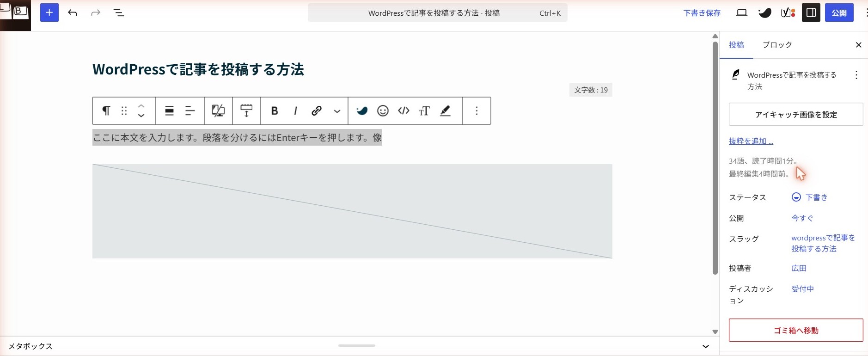This screenshot has height=356, width=868.
Task: Click the 文字数 : 19 counter
Action: 591,90
